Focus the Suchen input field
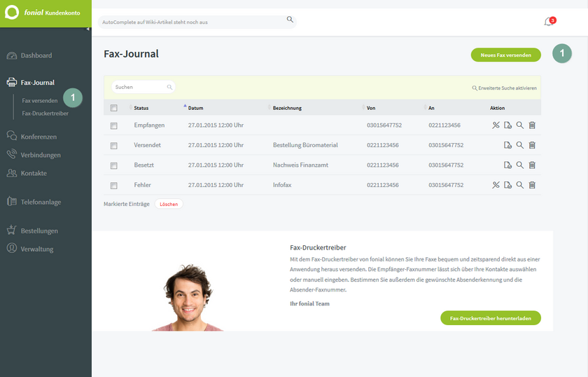The width and height of the screenshot is (588, 377). (143, 87)
